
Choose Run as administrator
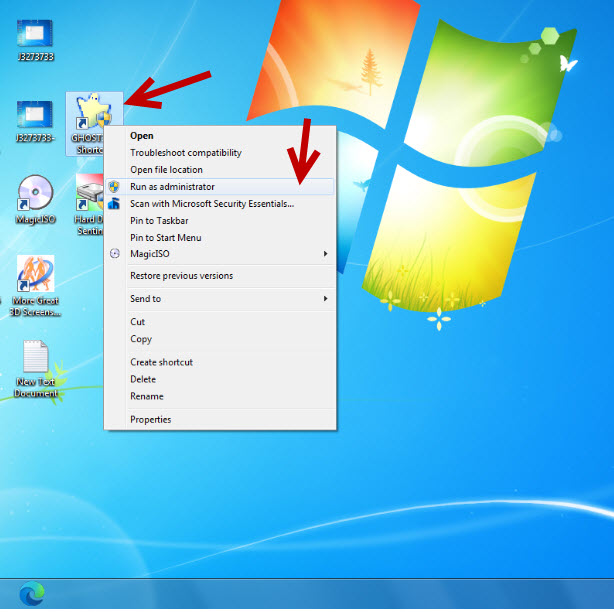tap(172, 187)
